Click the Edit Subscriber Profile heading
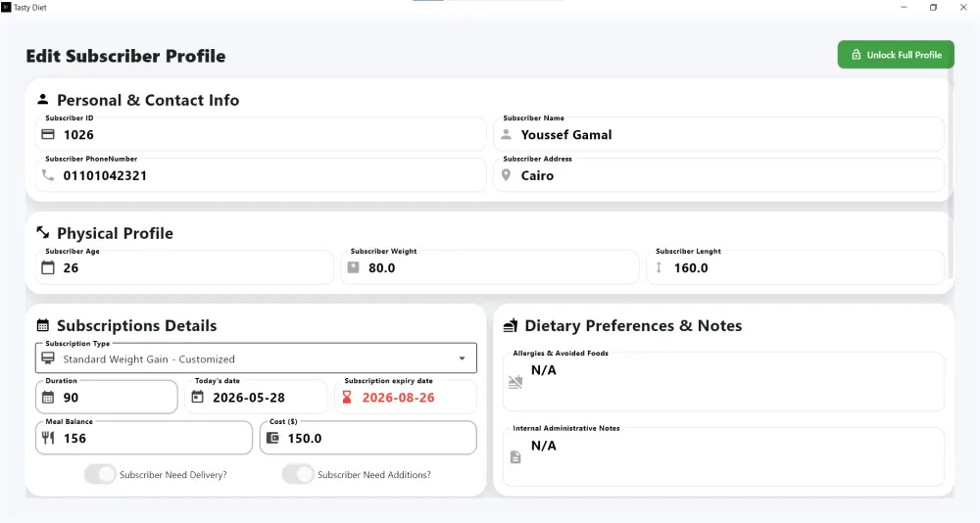Viewport: 980px width, 523px height. 125,56
